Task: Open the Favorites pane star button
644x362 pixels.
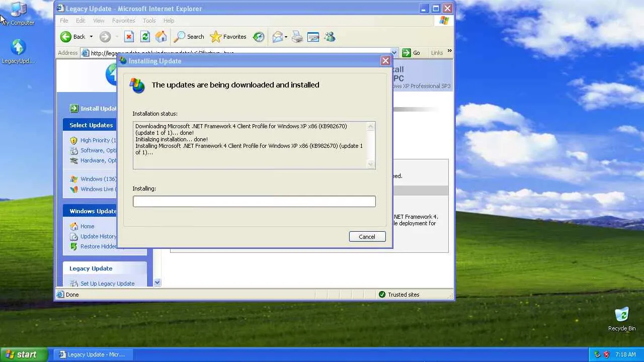Action: tap(228, 37)
